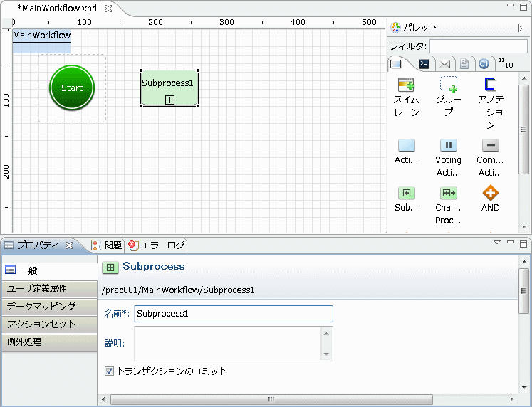The image size is (532, 407).
Task: Expand Subprocess1 via its plus marker
Action: pos(169,100)
